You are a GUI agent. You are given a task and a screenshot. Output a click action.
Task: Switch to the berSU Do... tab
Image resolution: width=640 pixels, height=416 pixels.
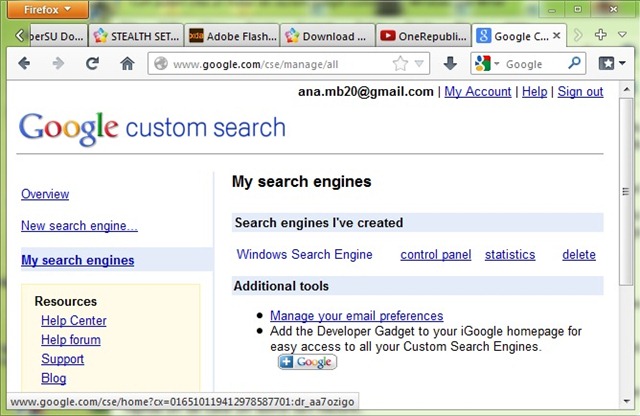click(57, 36)
